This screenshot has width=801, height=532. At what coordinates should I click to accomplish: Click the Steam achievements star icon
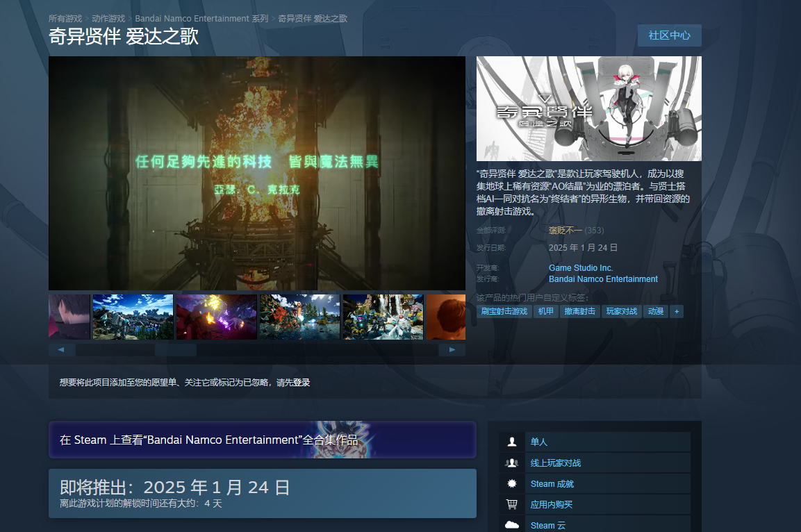[x=512, y=483]
